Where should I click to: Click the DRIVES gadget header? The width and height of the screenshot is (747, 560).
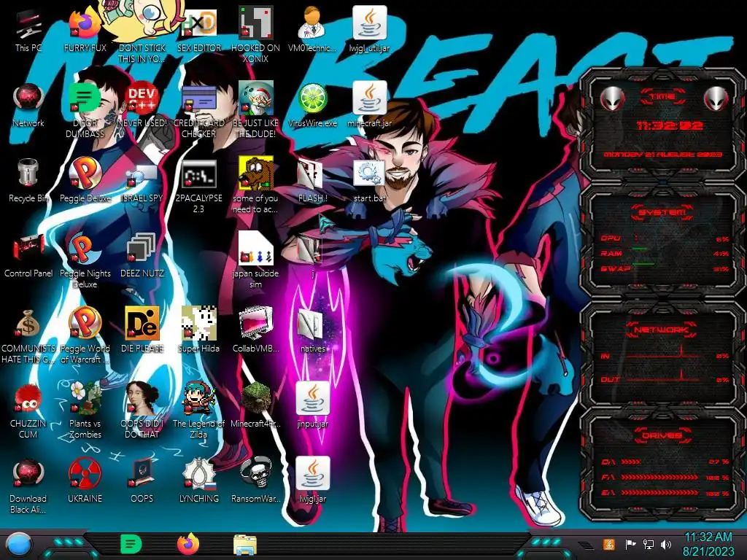click(x=662, y=435)
